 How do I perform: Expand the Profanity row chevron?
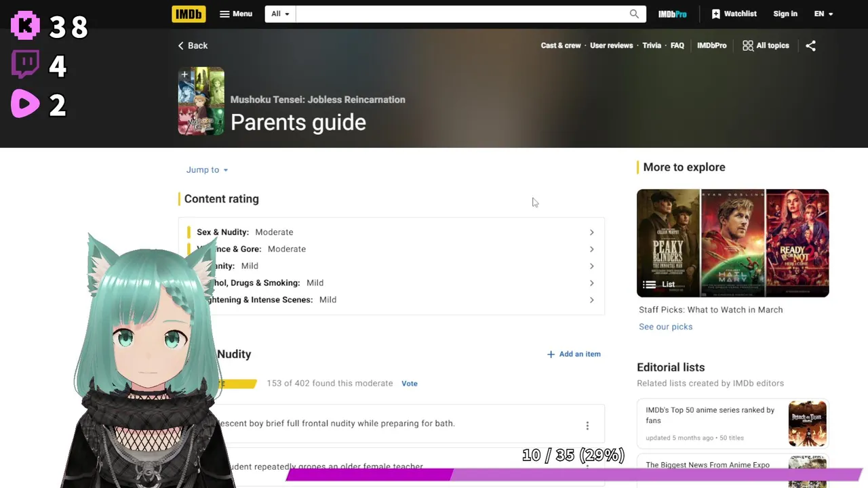coord(591,266)
